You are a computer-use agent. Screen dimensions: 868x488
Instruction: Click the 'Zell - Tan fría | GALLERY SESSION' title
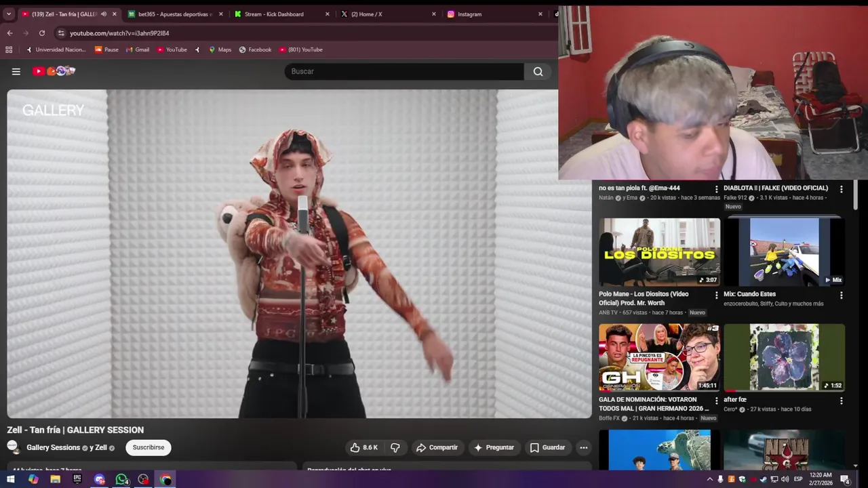[x=75, y=430]
